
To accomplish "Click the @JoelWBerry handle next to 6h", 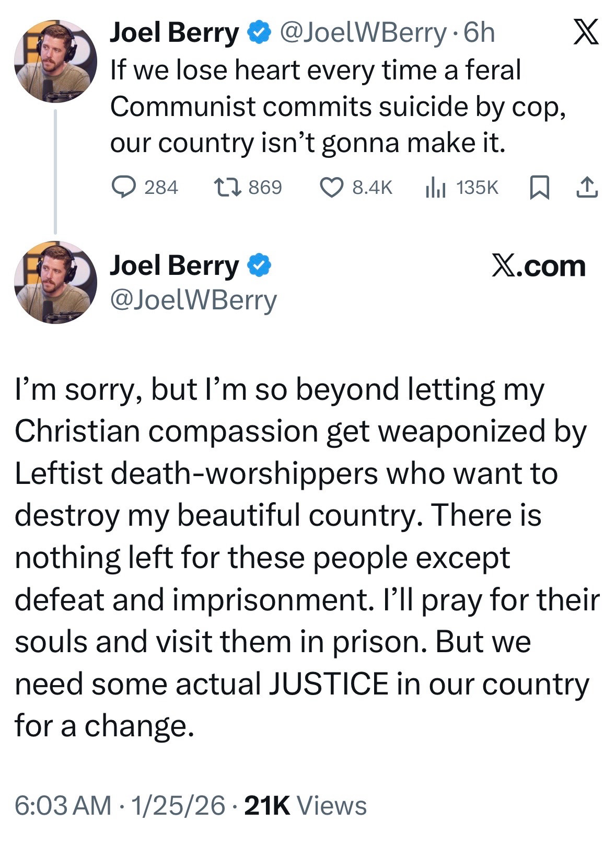I will [x=364, y=33].
